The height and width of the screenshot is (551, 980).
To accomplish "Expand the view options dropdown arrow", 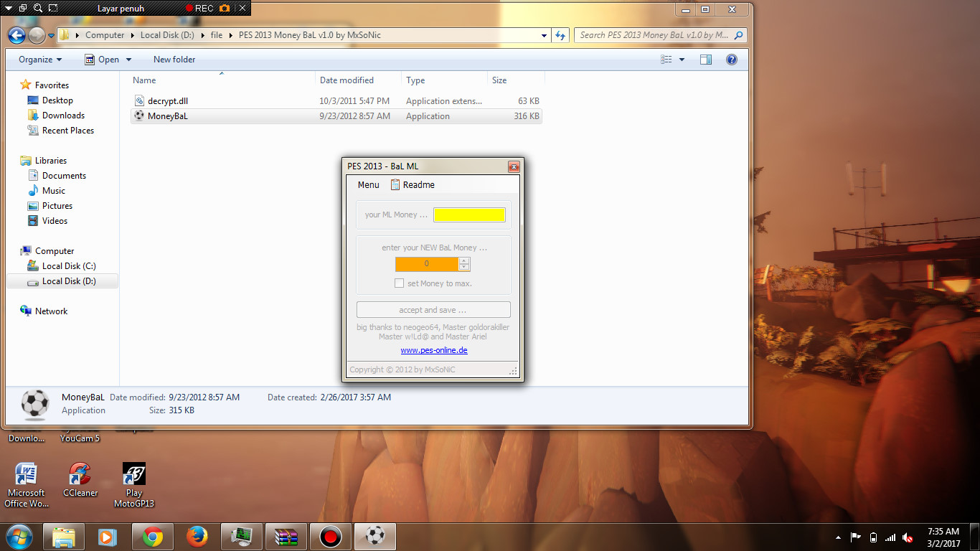I will 682,60.
